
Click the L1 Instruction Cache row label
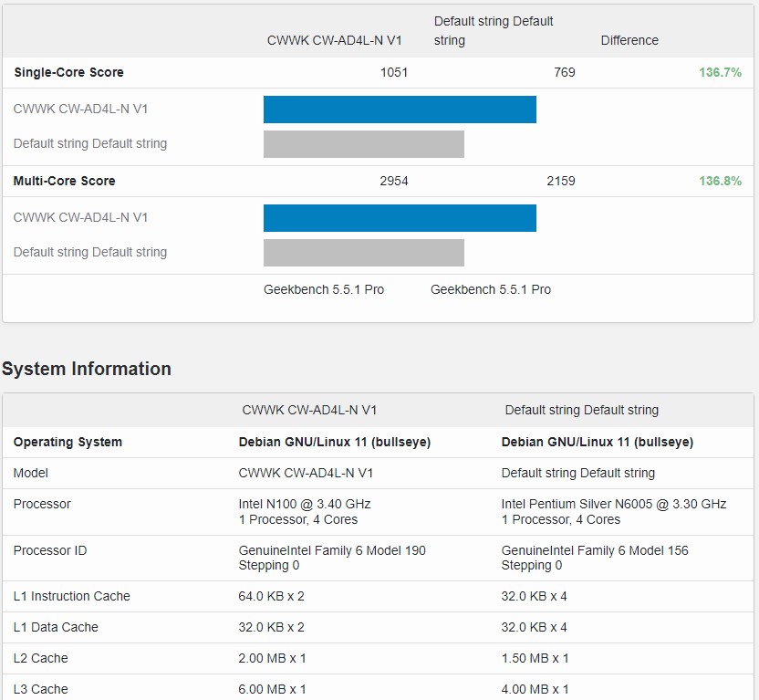point(72,596)
